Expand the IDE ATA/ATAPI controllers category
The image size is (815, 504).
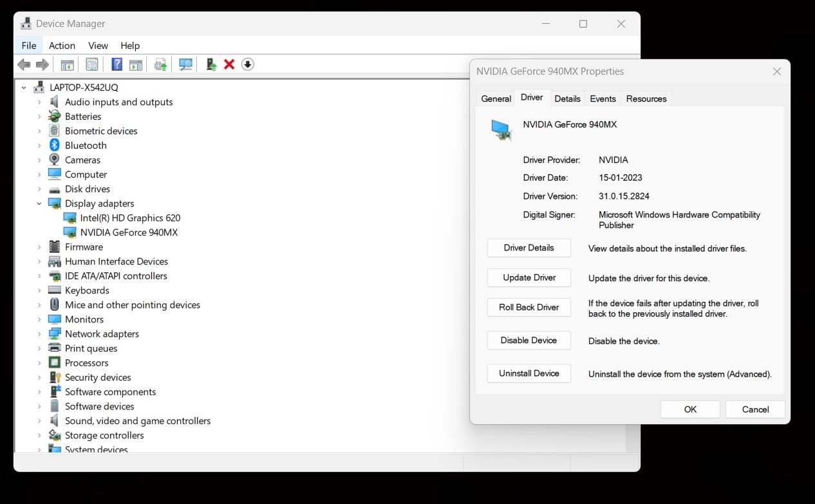pyautogui.click(x=39, y=276)
